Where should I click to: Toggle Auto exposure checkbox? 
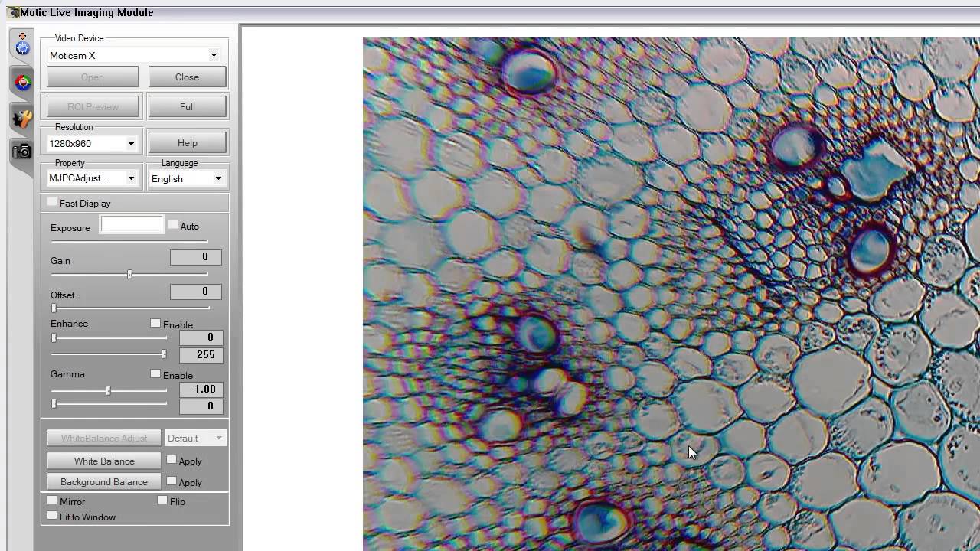point(173,225)
